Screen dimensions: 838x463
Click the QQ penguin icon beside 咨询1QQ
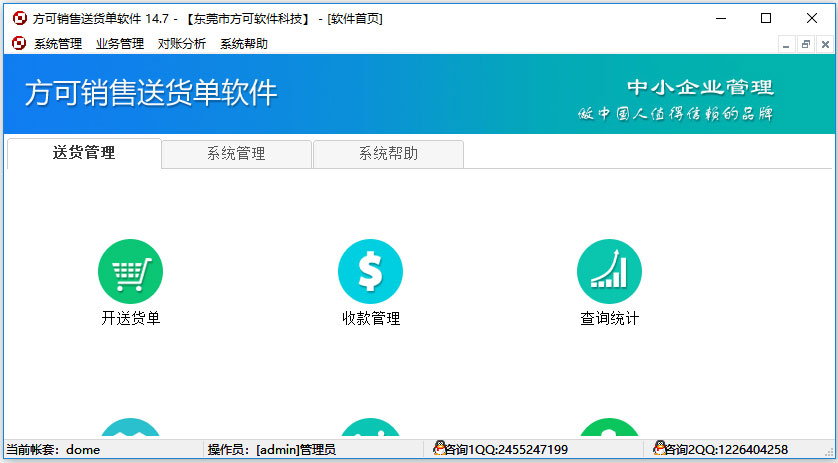(x=440, y=448)
